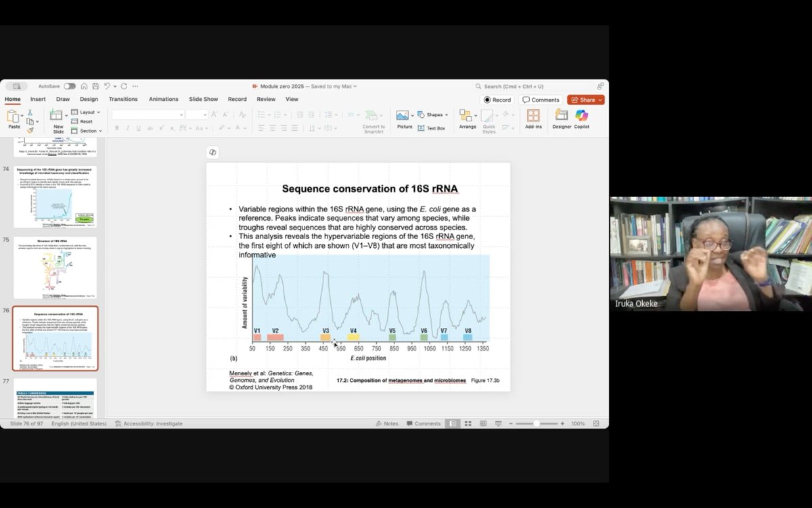812x508 pixels.
Task: Open Share options
Action: (x=585, y=99)
